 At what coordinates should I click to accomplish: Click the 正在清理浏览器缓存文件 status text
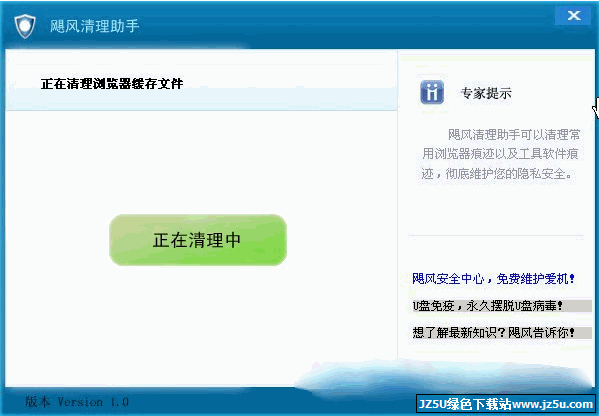(112, 84)
